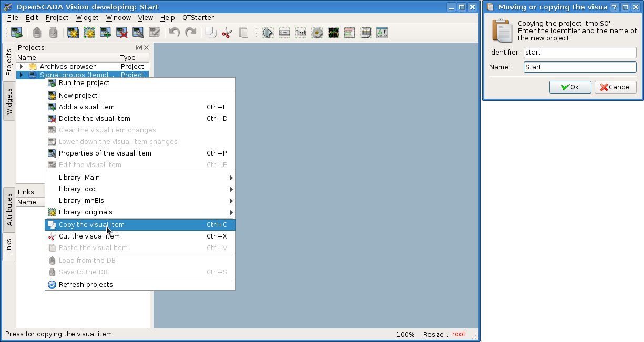Open the QTStarter menu

click(198, 17)
